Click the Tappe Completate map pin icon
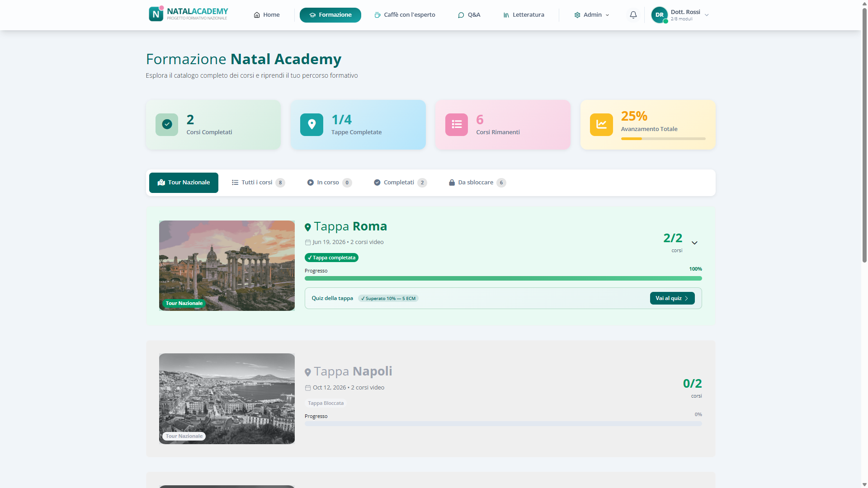Viewport: 868px width, 488px height. (x=311, y=124)
